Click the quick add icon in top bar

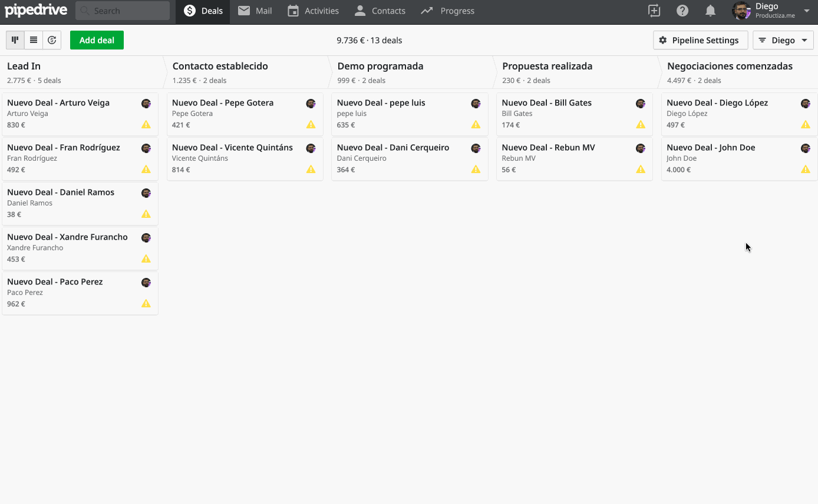654,11
